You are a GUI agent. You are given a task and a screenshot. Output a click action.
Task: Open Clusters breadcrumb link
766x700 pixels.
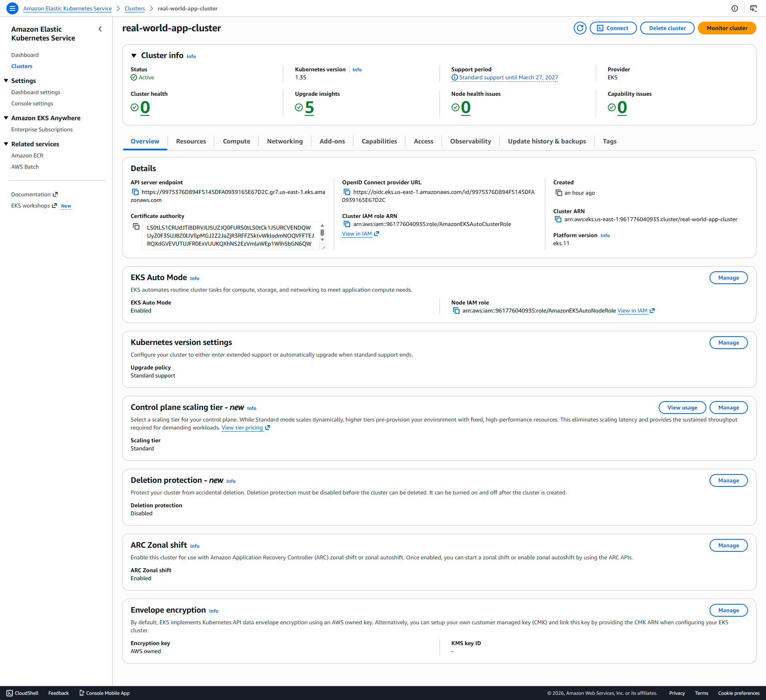click(x=135, y=8)
